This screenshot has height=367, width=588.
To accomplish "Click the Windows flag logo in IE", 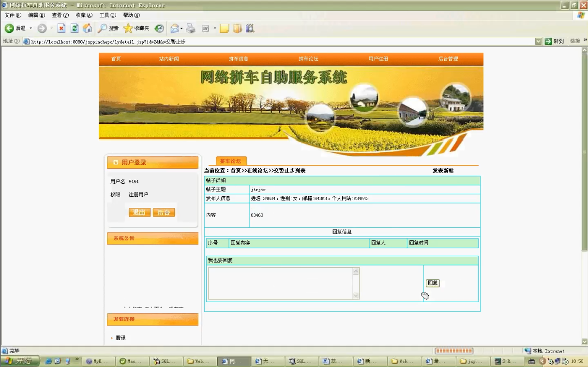I will 581,15.
